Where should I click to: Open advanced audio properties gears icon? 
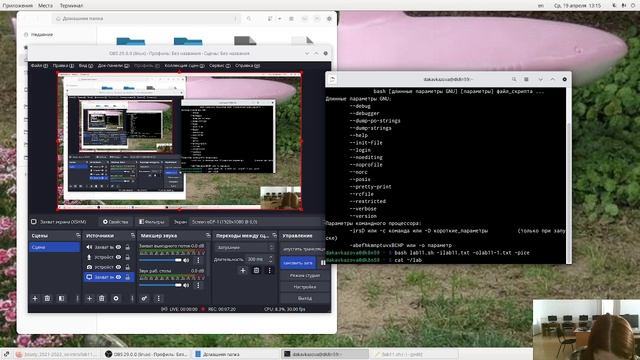[x=144, y=298]
